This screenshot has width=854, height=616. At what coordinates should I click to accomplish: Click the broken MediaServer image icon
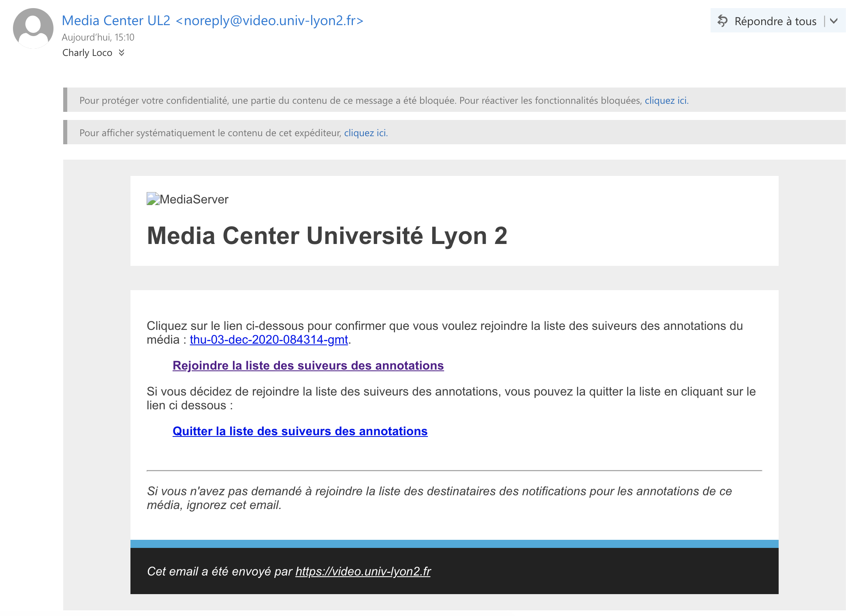pyautogui.click(x=153, y=199)
